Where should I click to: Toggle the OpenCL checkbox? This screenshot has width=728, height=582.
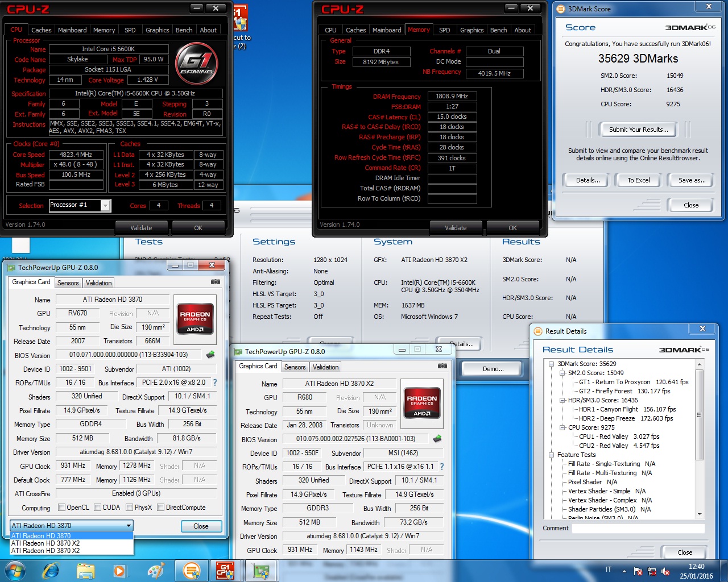point(61,508)
